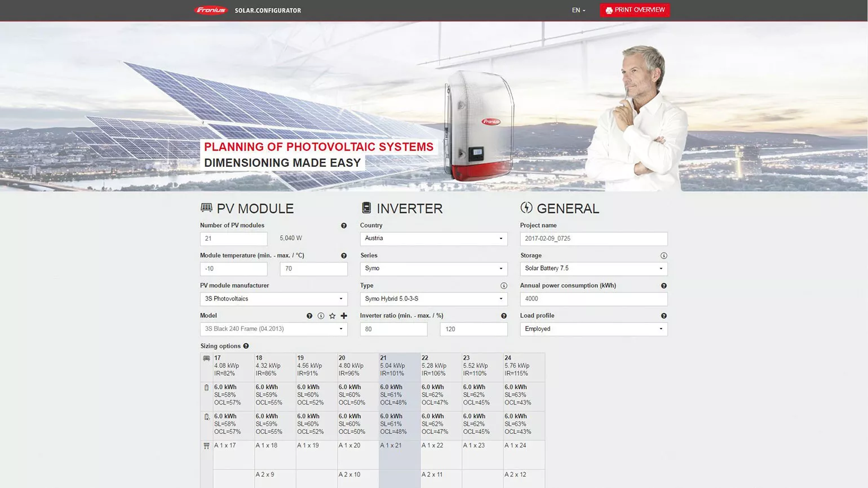This screenshot has width=868, height=488.
Task: Click the Number of PV modules field
Action: (x=234, y=238)
